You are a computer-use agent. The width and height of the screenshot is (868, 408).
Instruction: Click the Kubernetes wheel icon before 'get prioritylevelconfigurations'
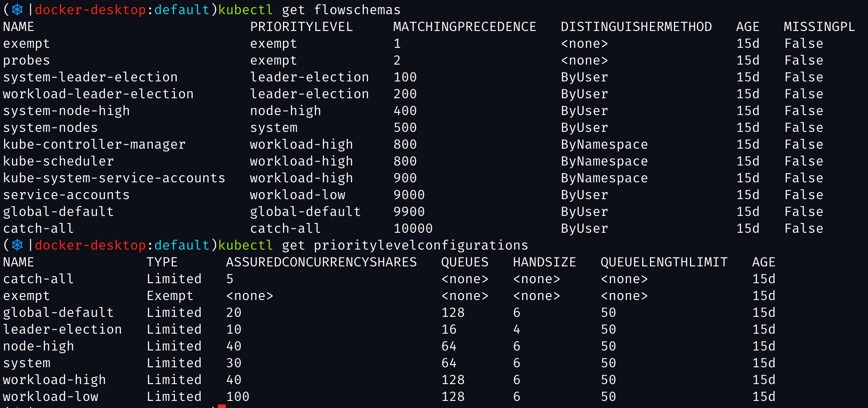tap(17, 245)
